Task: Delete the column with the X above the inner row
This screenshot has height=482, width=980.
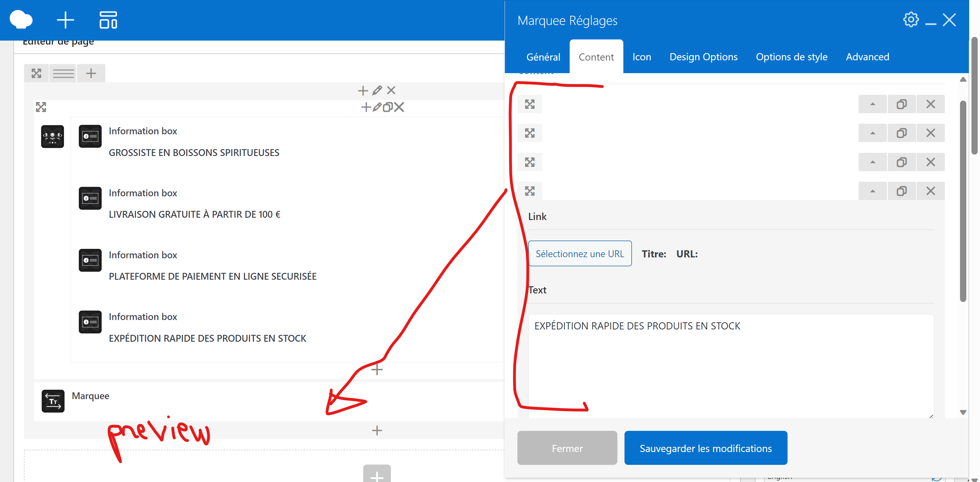Action: [x=391, y=90]
